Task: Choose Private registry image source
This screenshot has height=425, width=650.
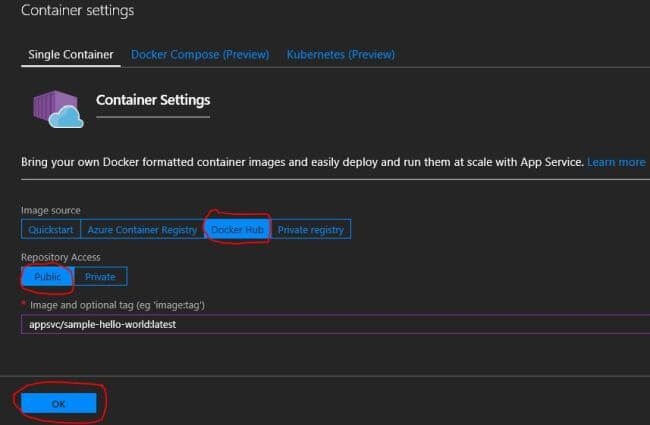Action: (x=311, y=230)
